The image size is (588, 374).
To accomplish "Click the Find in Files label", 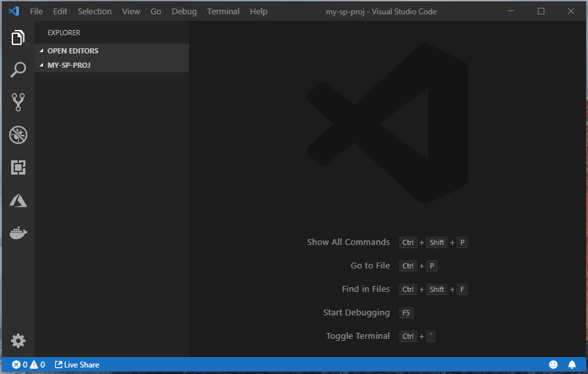I will [x=366, y=289].
